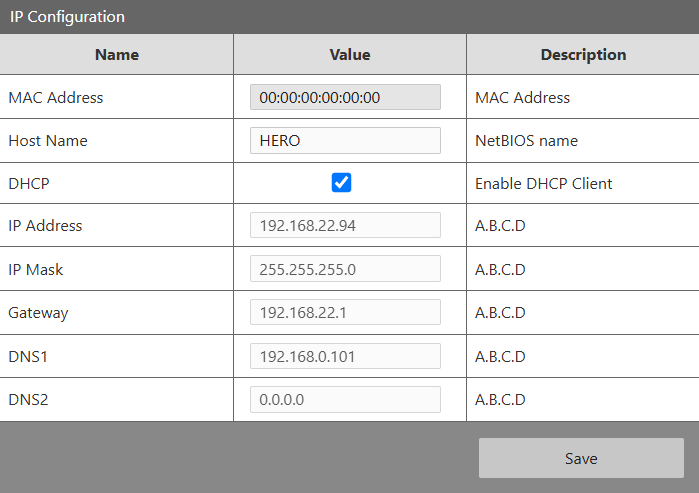Click the IP Mask input box
699x493 pixels.
click(x=345, y=269)
